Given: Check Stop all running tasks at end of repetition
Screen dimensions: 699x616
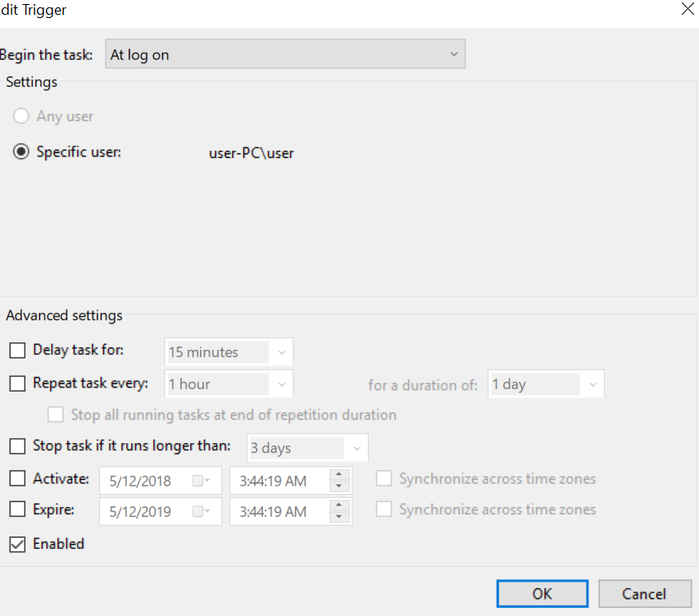Looking at the screenshot, I should [x=56, y=414].
